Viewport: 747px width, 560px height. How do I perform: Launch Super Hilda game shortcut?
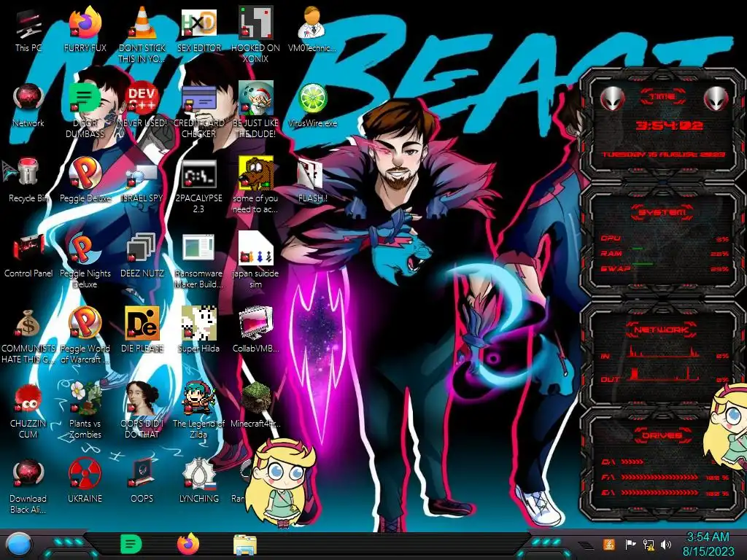(198, 331)
